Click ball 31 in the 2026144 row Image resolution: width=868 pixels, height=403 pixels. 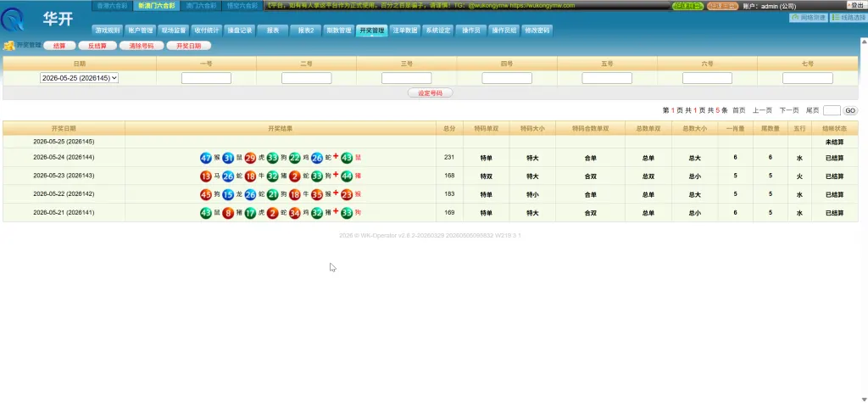228,158
